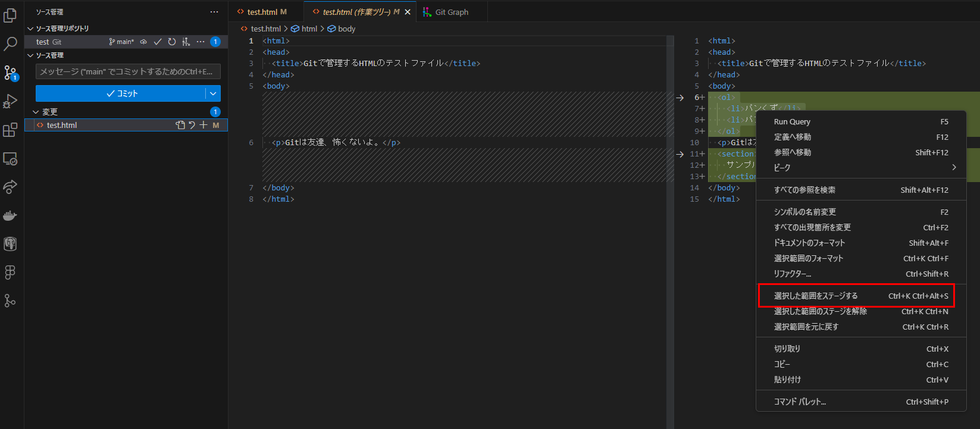Viewport: 980px width, 429px height.
Task: Choose Run Query in the context menu
Action: [861, 121]
